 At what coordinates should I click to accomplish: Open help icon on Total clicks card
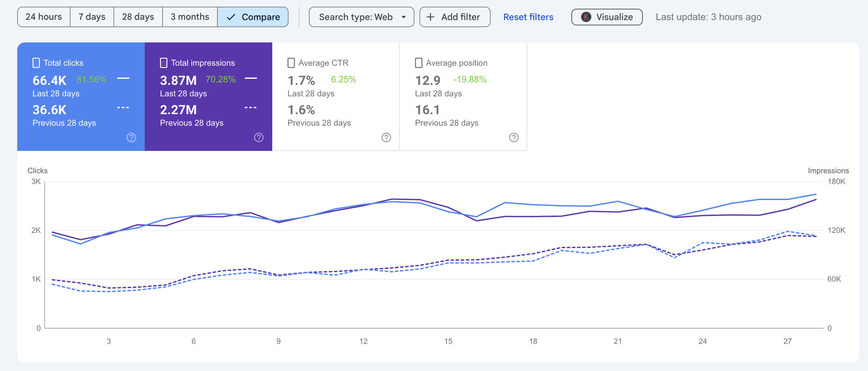point(131,137)
